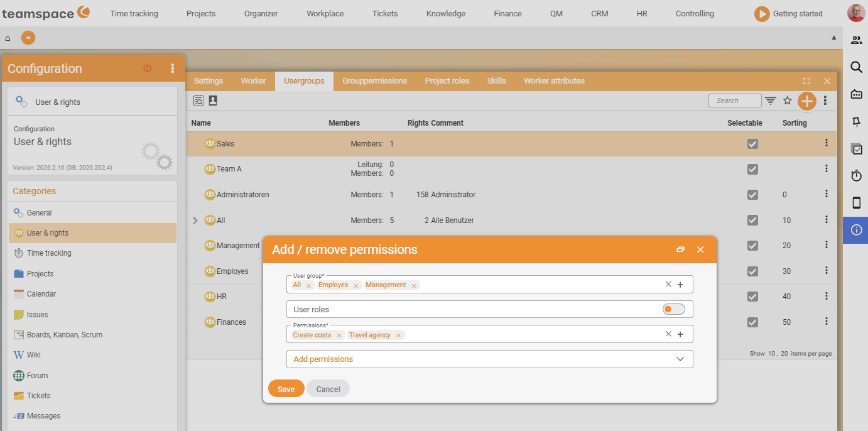Collapse the top bar with up arrow

[834, 38]
